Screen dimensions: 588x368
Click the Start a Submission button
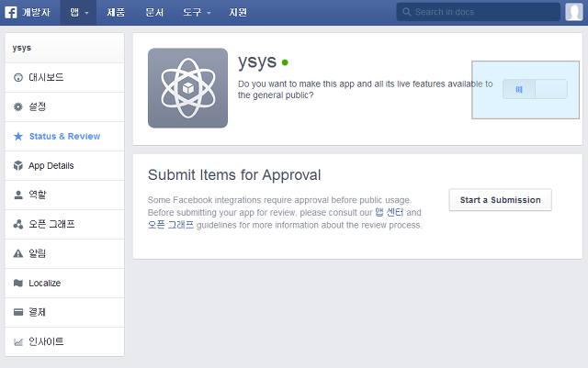500,200
